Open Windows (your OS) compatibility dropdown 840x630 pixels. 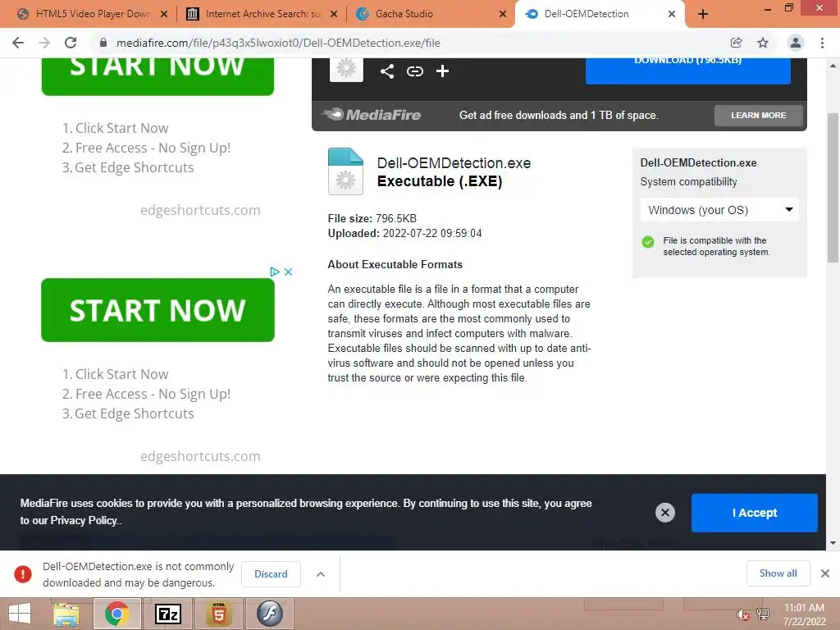click(x=719, y=210)
